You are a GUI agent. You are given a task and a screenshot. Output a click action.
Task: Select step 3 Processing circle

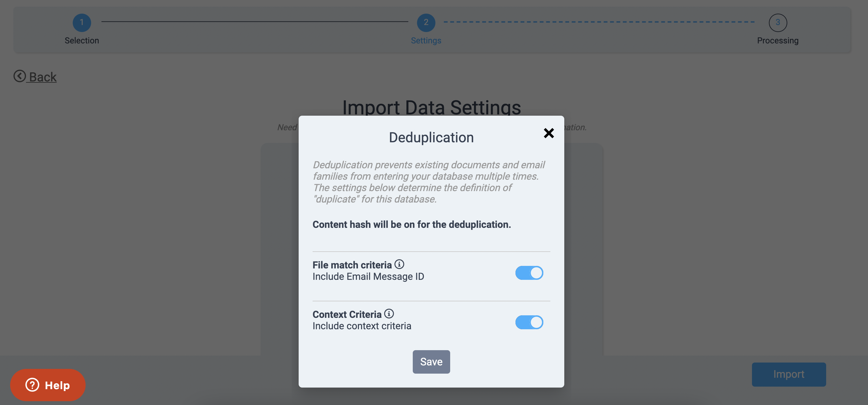[778, 22]
